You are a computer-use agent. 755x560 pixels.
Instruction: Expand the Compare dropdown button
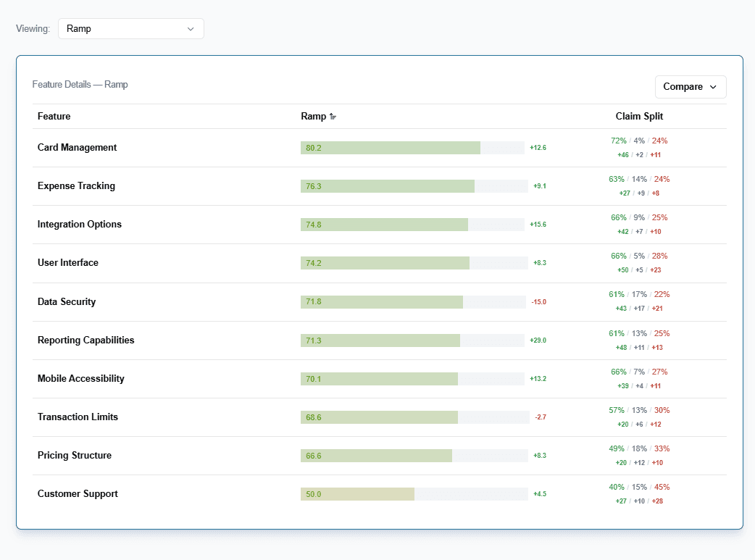click(x=691, y=87)
